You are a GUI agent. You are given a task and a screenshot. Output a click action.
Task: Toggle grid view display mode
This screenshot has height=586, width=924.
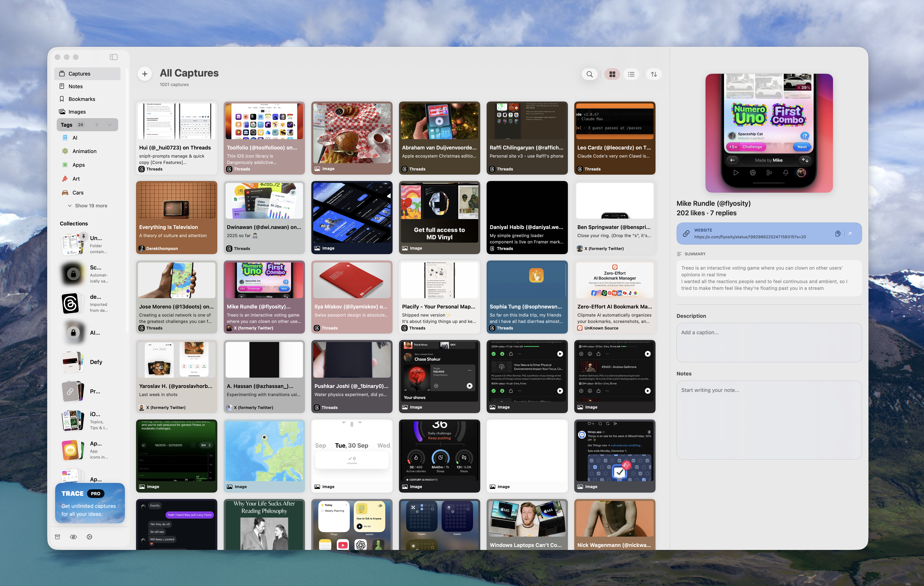coord(612,74)
